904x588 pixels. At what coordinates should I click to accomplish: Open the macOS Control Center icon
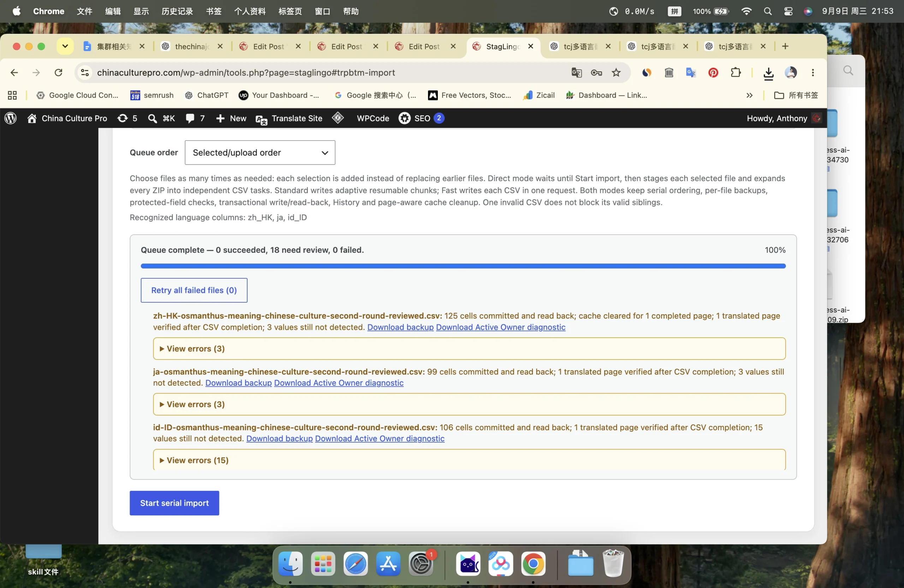click(x=788, y=11)
